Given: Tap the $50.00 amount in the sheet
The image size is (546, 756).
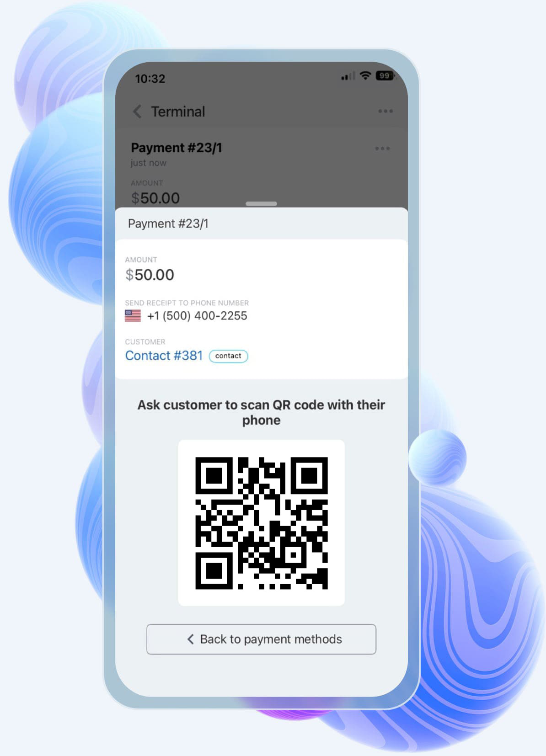Looking at the screenshot, I should [150, 275].
